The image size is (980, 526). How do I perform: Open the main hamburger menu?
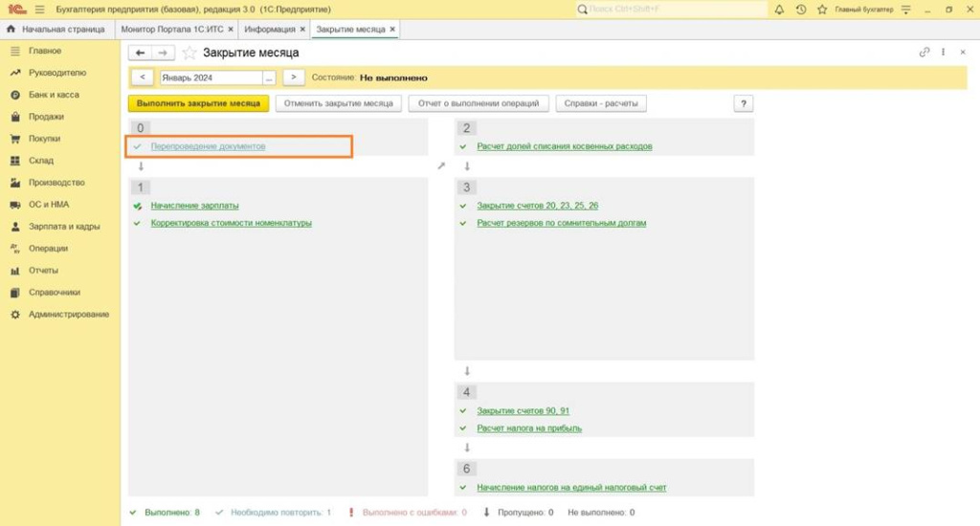point(38,10)
